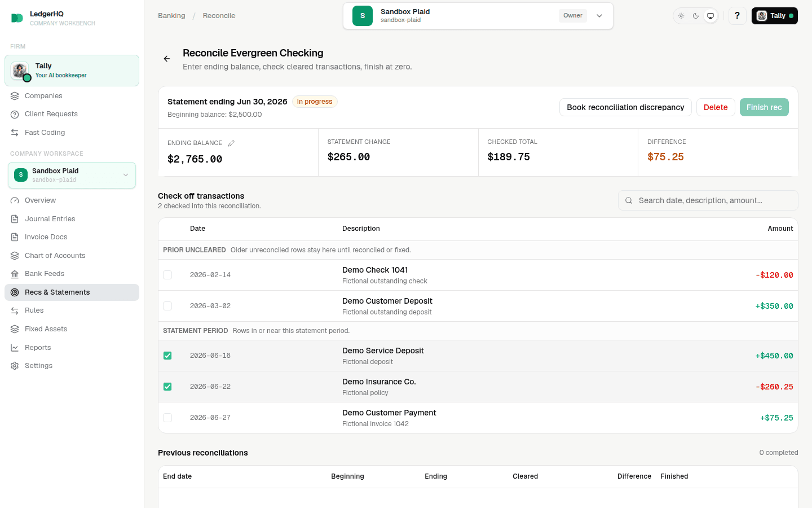Delete this reconciliation
The height and width of the screenshot is (508, 812).
pyautogui.click(x=716, y=107)
